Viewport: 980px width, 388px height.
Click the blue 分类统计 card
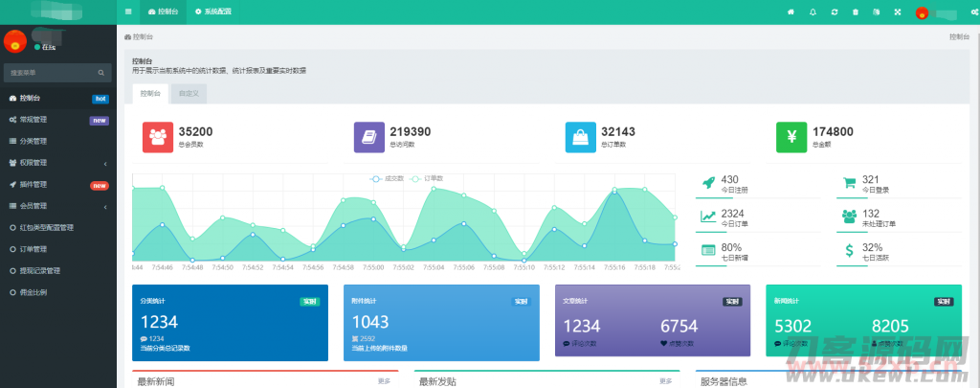(x=230, y=323)
